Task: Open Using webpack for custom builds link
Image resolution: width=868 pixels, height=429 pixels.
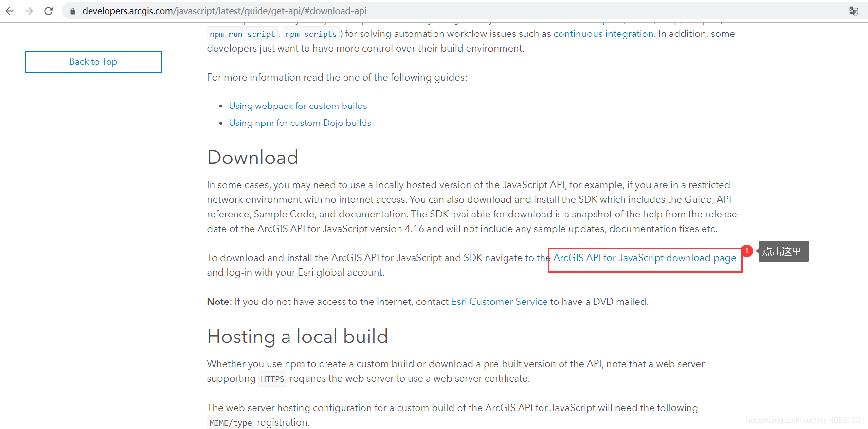Action: point(298,106)
